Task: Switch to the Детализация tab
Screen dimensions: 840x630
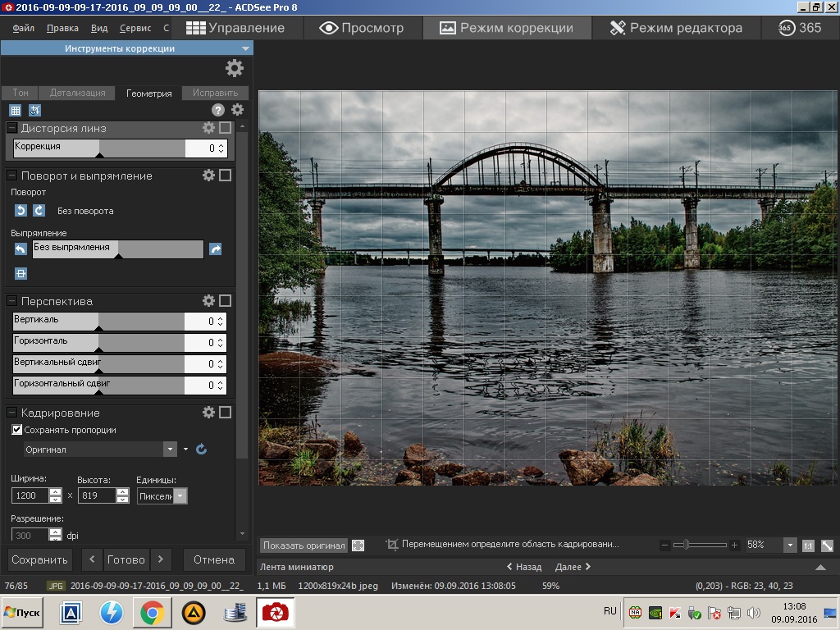Action: 78,93
